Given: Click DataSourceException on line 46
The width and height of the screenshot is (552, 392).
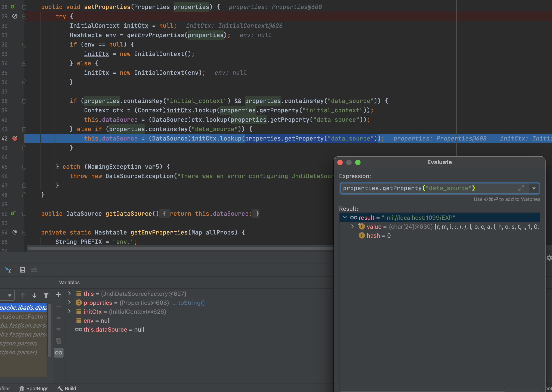Looking at the screenshot, I should click(x=139, y=176).
